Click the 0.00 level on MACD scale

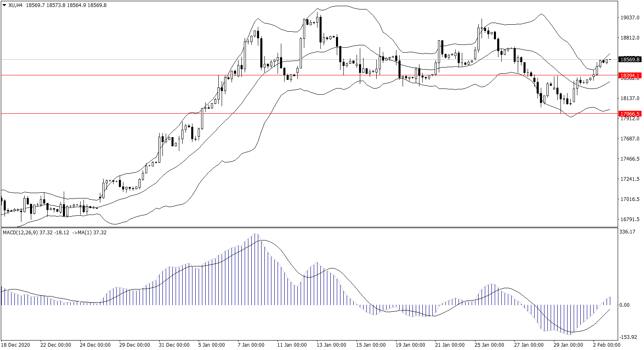coord(624,305)
